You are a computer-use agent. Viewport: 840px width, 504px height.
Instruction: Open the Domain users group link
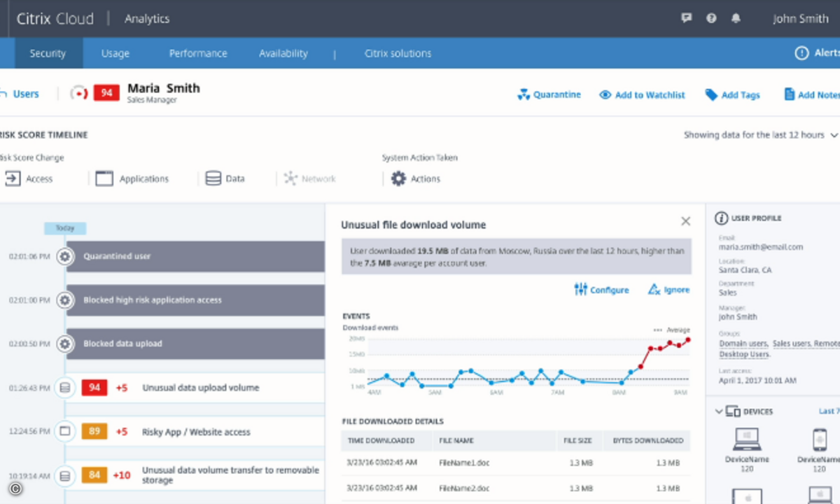pyautogui.click(x=743, y=344)
